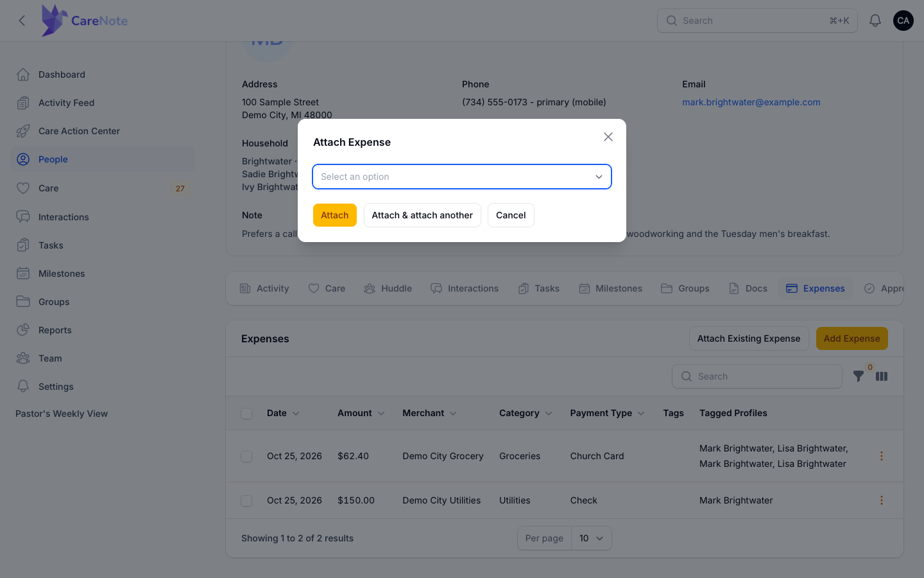Open row actions for Demo City Utilities
Viewport: 924px width, 578px height.
pos(882,500)
